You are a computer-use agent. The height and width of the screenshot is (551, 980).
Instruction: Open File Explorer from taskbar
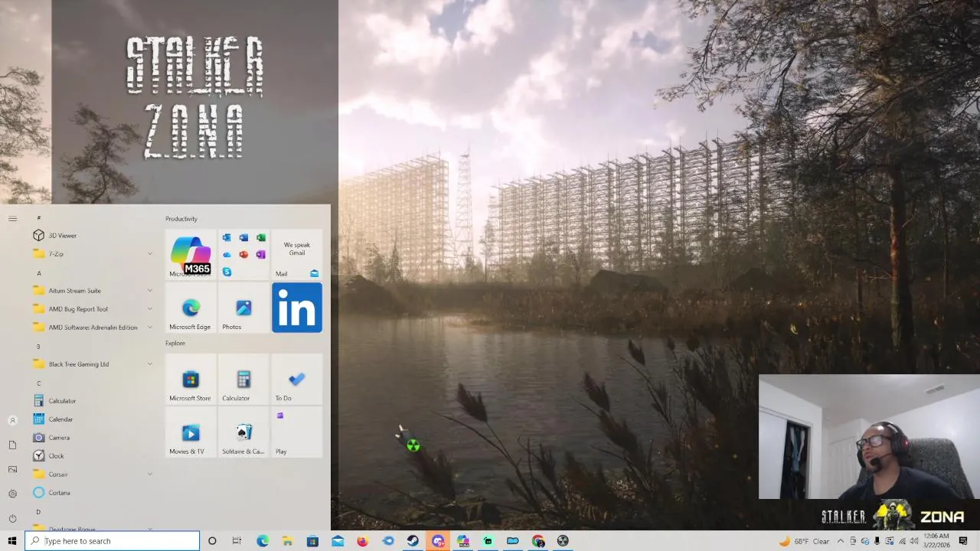point(287,541)
